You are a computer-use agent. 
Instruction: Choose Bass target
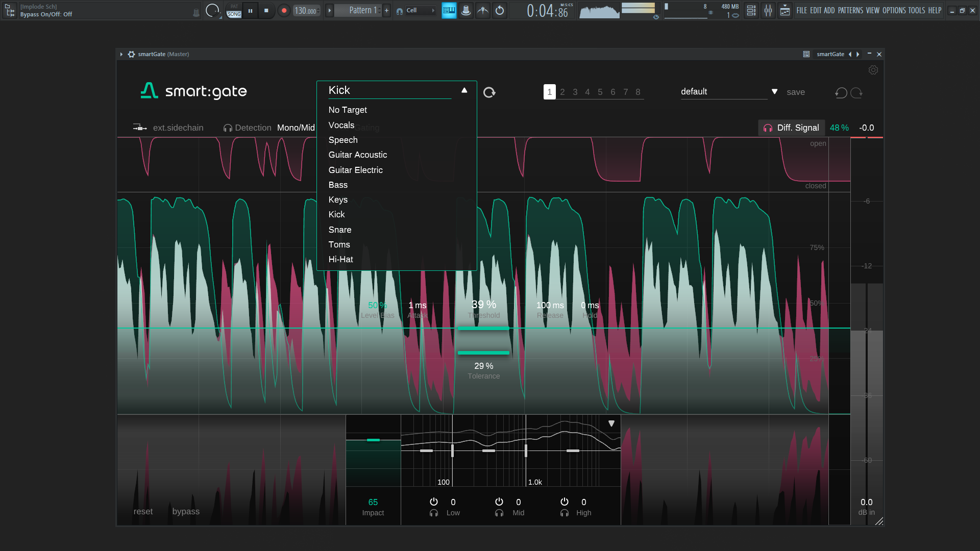(338, 185)
